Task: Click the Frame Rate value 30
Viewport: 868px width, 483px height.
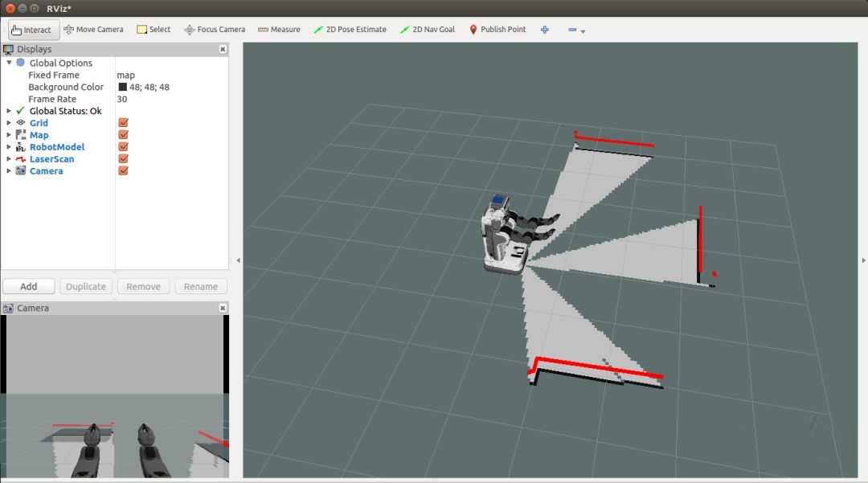Action: tap(122, 99)
